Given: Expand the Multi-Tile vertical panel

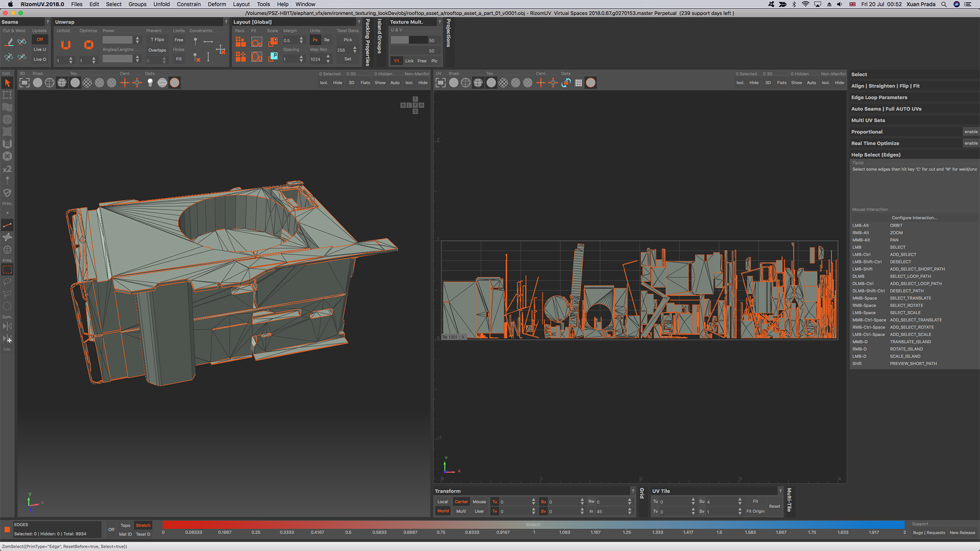Looking at the screenshot, I should click(789, 500).
